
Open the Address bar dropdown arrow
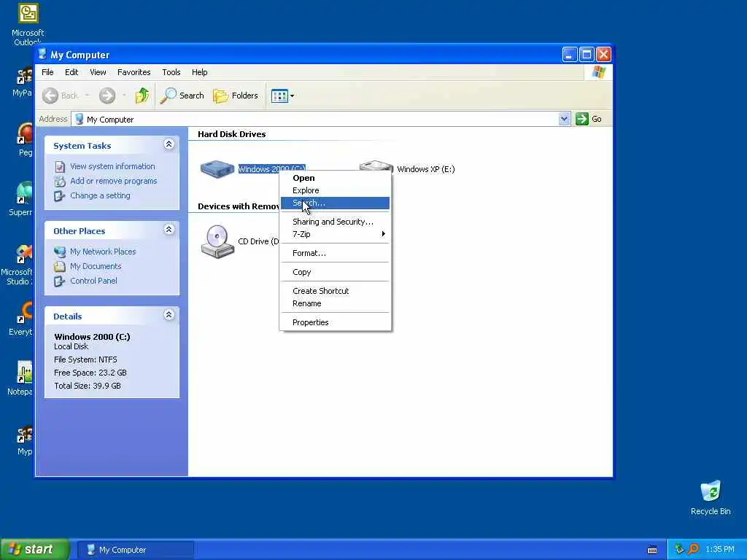564,119
